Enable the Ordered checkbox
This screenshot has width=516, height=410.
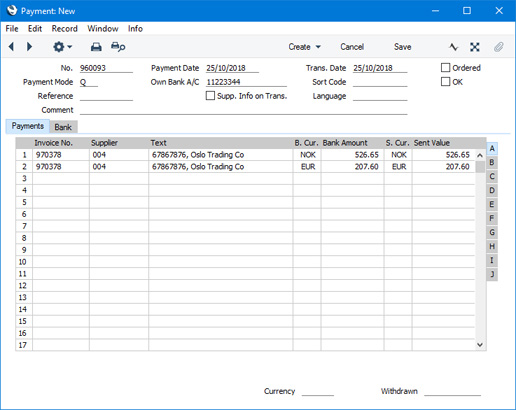[x=445, y=68]
